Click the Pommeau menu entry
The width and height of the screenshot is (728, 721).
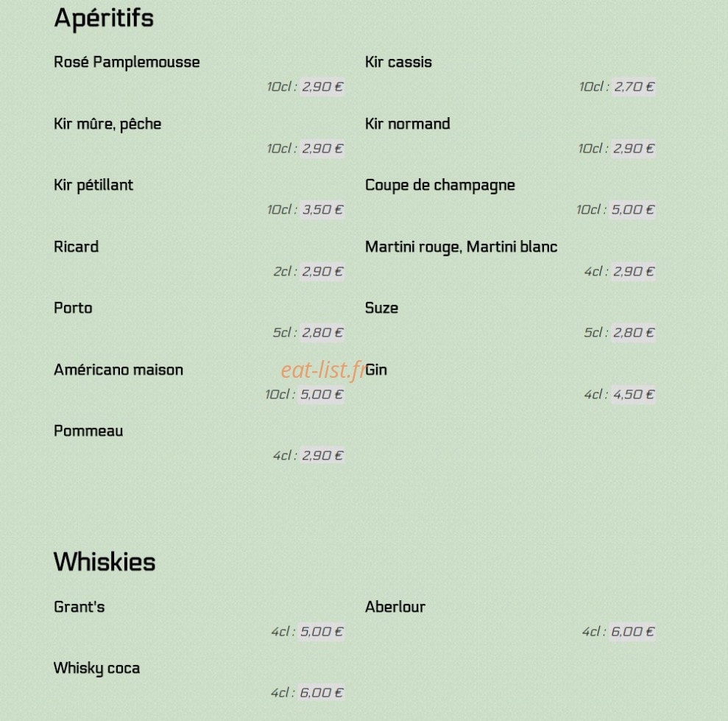click(x=88, y=431)
